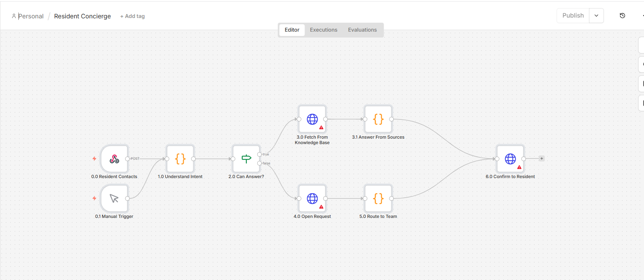Select the 3.1 Answer From Sources code node
Screen dimensions: 644x280
click(378, 119)
